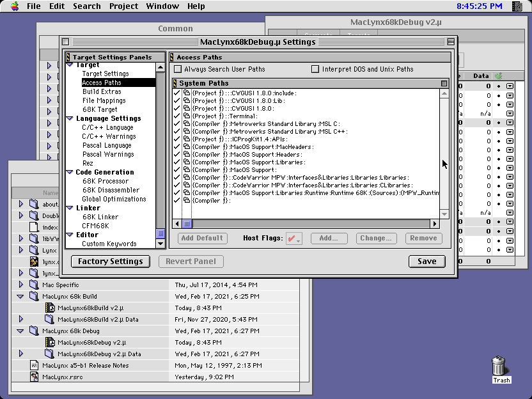Open the application switcher icon in menu bar
This screenshot has height=399, width=532.
[517, 6]
